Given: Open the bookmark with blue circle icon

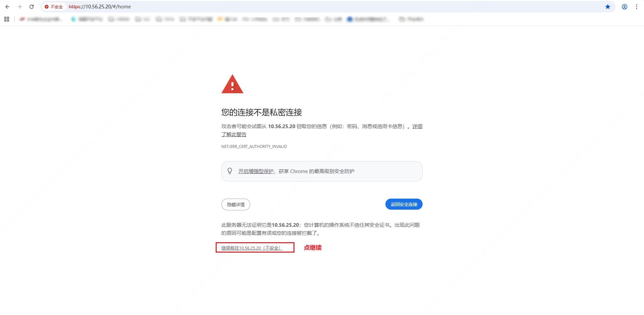Looking at the screenshot, I should [x=369, y=19].
